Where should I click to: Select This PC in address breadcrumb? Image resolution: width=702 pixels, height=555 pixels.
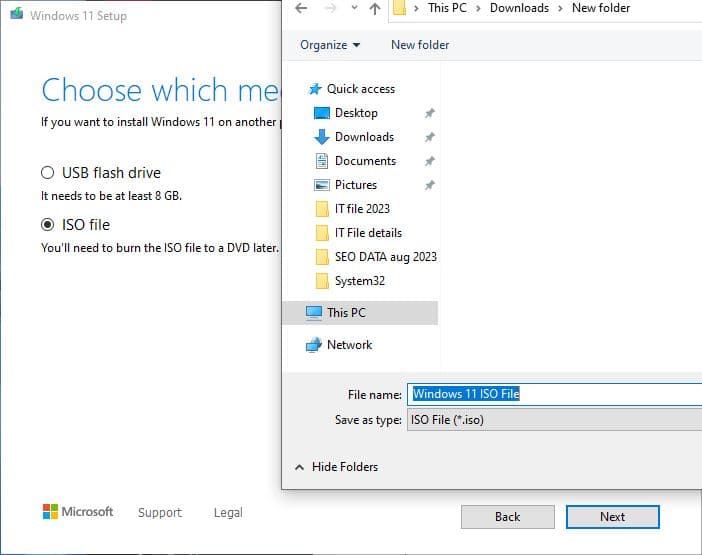point(447,8)
